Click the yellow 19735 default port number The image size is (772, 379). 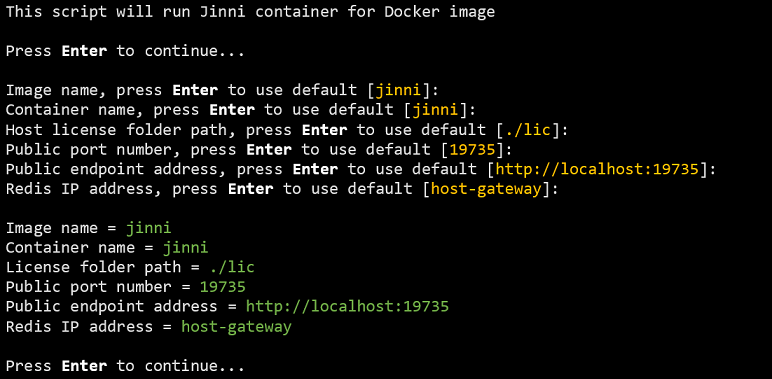[472, 150]
